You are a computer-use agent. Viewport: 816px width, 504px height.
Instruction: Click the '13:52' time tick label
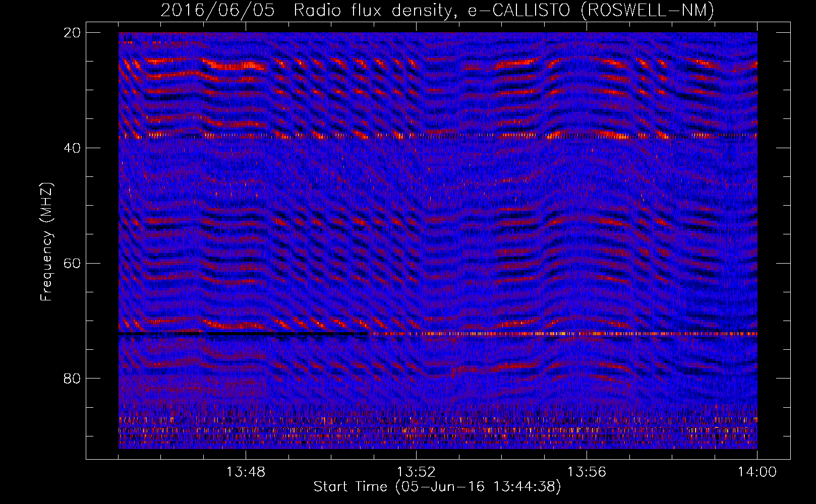tap(416, 472)
